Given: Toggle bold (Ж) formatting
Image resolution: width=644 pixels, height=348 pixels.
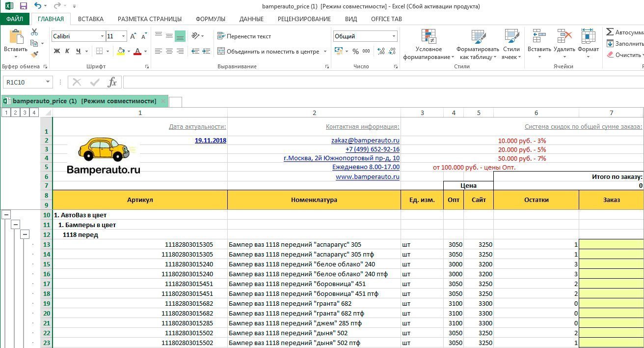Looking at the screenshot, I should pos(57,51).
